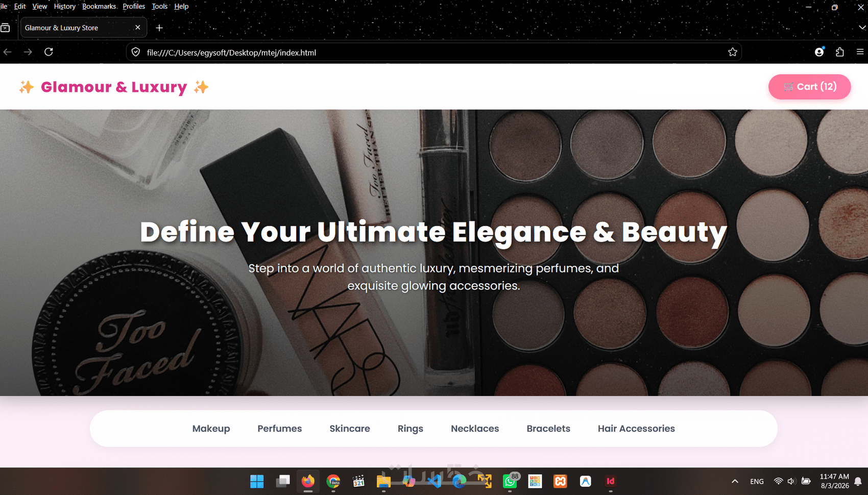Open the Firefox account profile icon
The height and width of the screenshot is (495, 868).
pyautogui.click(x=819, y=52)
